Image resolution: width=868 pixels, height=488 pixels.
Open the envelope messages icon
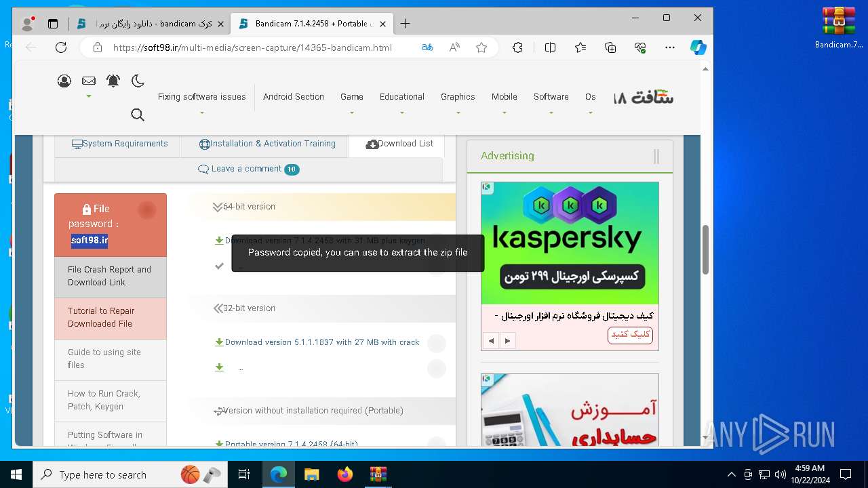[89, 81]
